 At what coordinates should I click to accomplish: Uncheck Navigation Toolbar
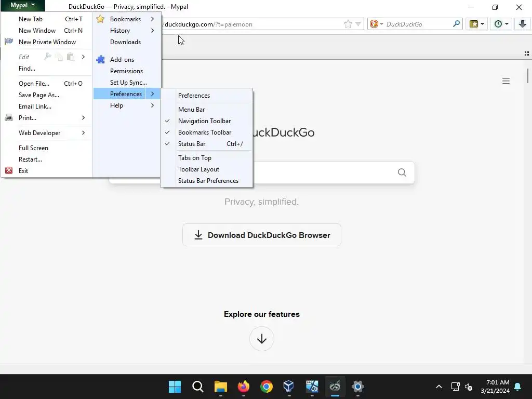pyautogui.click(x=207, y=121)
